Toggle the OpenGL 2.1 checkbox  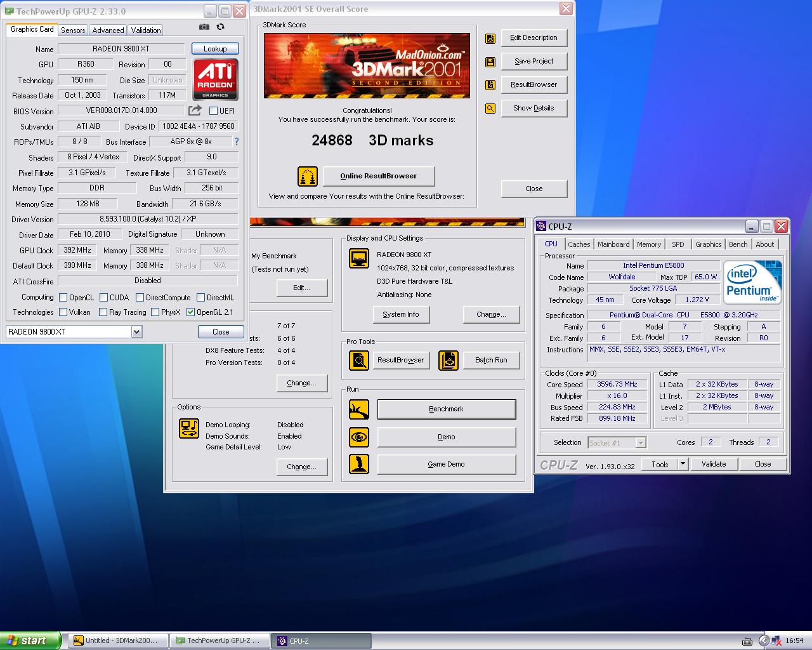pos(190,312)
